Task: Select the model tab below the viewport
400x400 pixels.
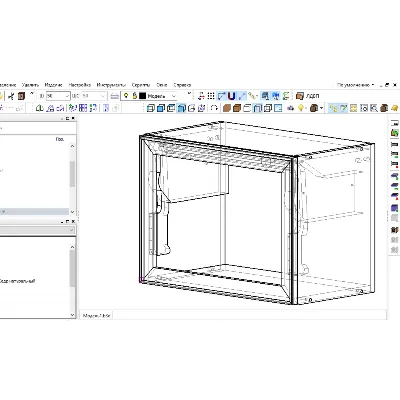Action: [x=96, y=315]
